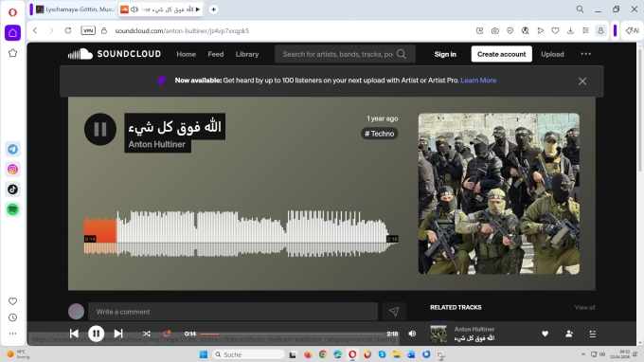Open the Opera bookmarks star sidebar icon
The width and height of the screenshot is (644, 362).
click(12, 53)
